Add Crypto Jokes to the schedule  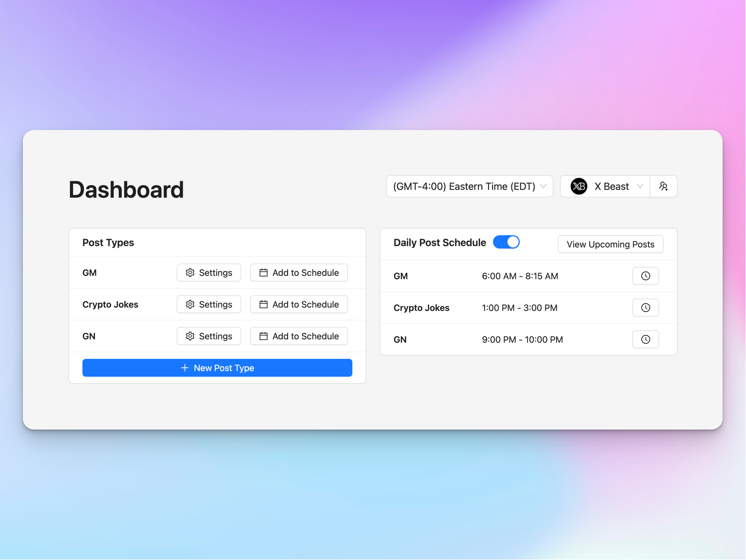click(x=299, y=304)
